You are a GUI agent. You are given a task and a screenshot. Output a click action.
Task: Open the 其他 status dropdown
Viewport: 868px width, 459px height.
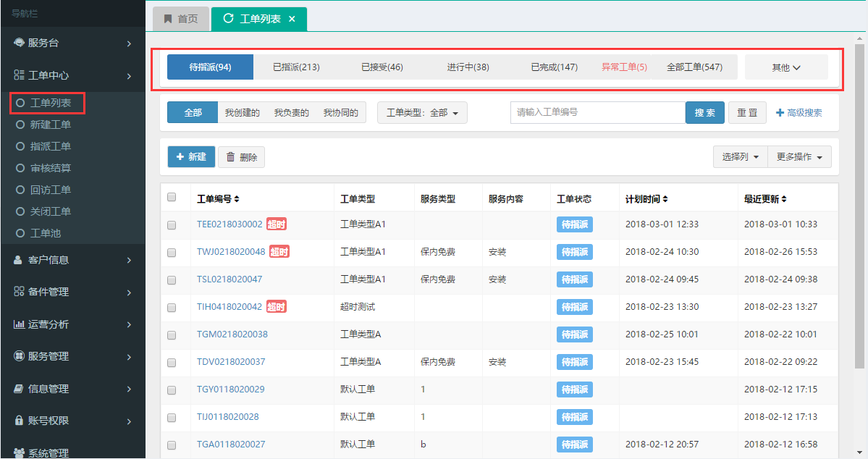point(786,67)
